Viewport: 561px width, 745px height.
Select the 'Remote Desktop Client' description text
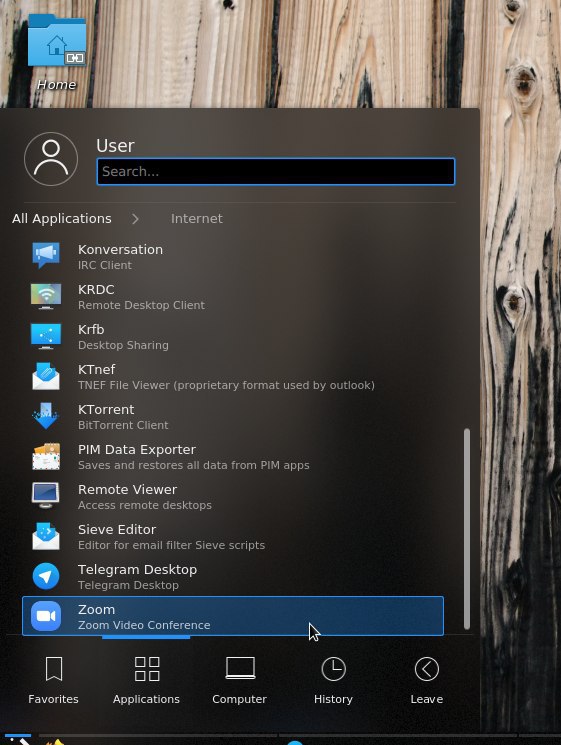click(142, 305)
